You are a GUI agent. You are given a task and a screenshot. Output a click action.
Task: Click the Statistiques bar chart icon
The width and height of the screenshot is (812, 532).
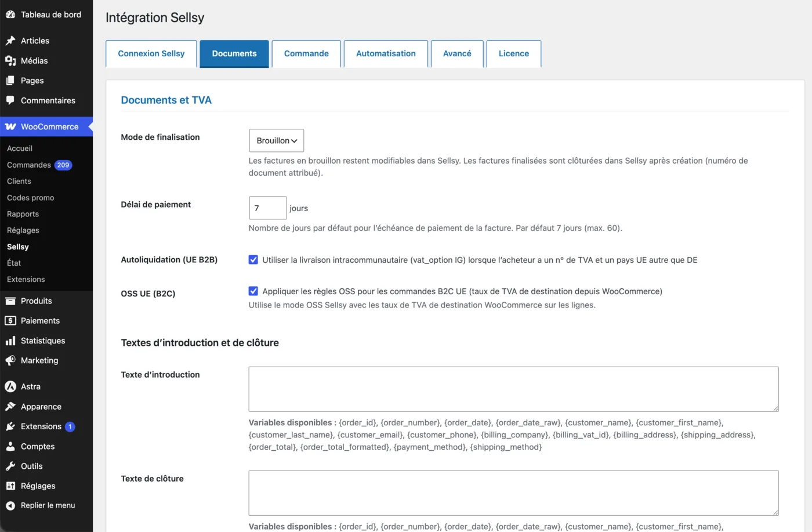[x=10, y=341]
